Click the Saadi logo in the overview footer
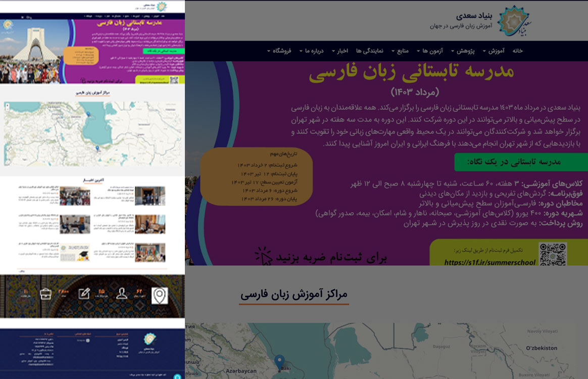Screen dimensions: 588x379 pyautogui.click(x=150, y=339)
